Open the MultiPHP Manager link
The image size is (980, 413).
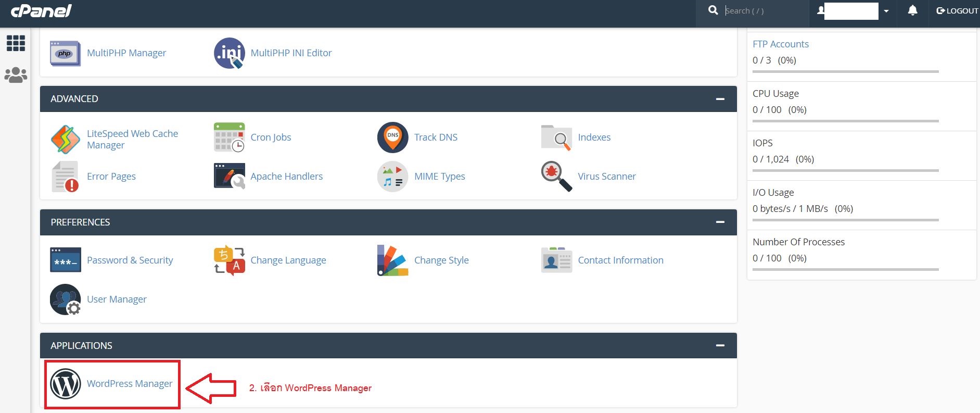click(x=126, y=53)
